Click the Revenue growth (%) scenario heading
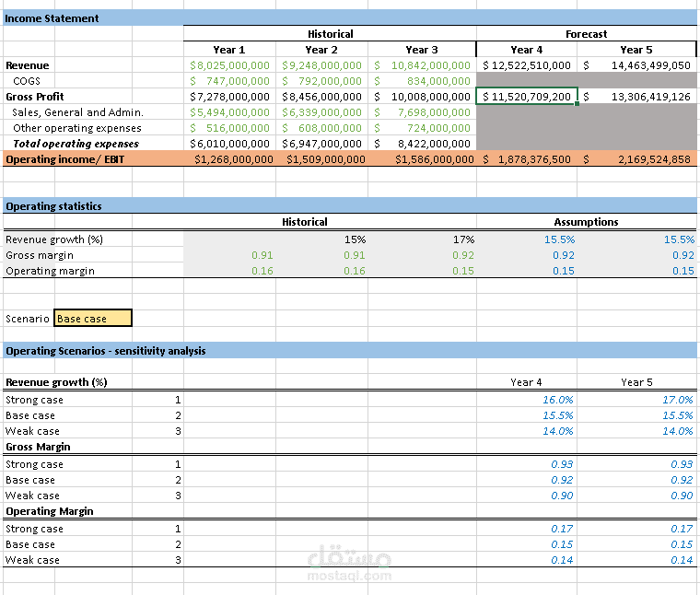The width and height of the screenshot is (700, 595). (56, 382)
